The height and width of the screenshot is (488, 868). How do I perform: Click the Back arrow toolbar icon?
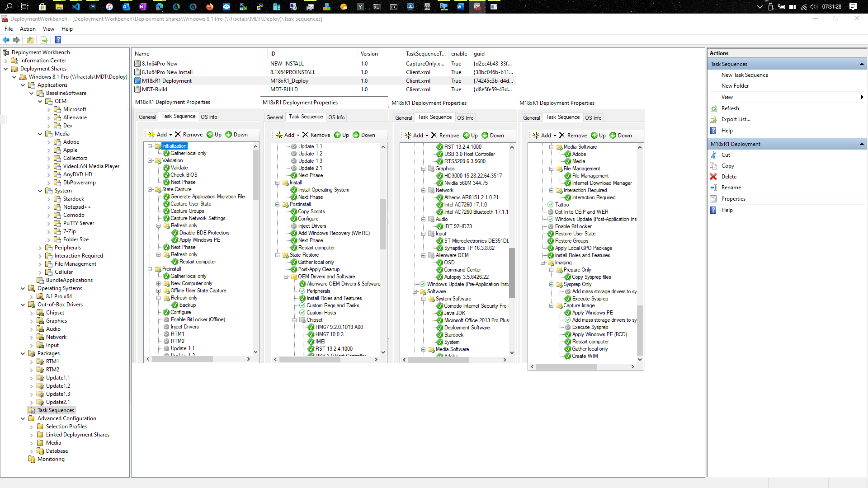tap(6, 40)
